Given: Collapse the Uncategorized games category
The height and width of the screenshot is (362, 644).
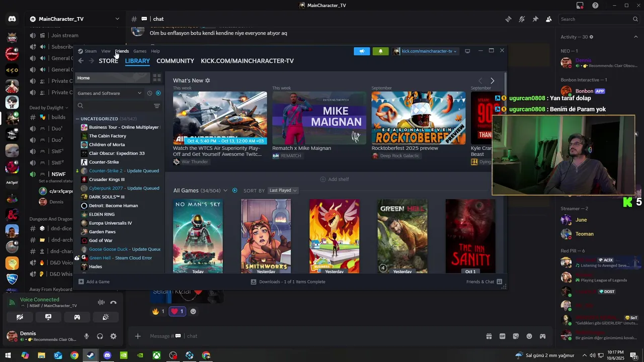Looking at the screenshot, I should (77, 119).
